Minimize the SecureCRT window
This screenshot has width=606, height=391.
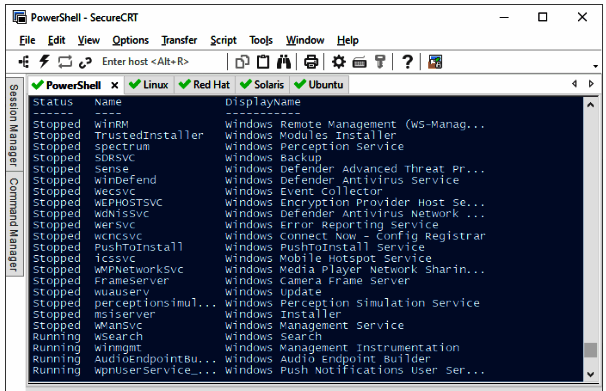(x=504, y=17)
